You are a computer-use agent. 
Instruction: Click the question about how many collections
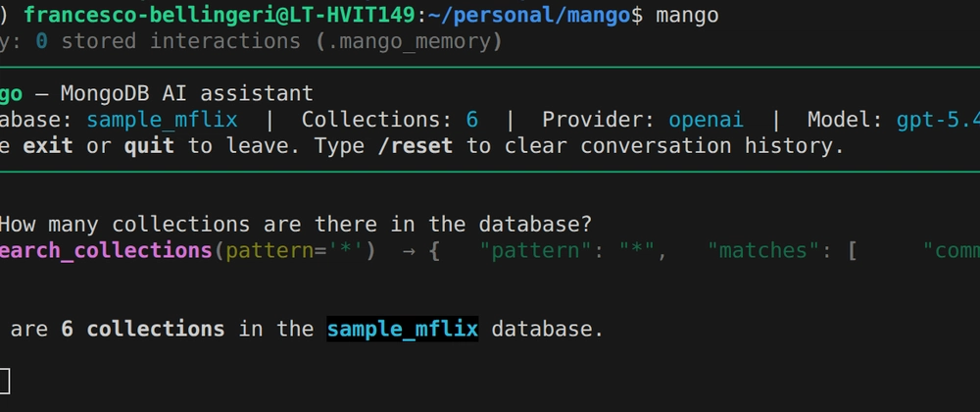(x=297, y=224)
